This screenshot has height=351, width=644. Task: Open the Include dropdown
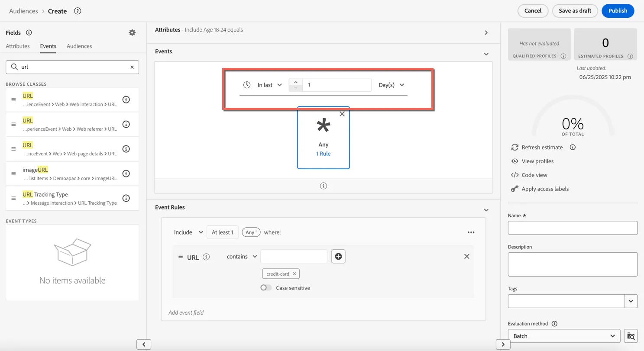188,232
